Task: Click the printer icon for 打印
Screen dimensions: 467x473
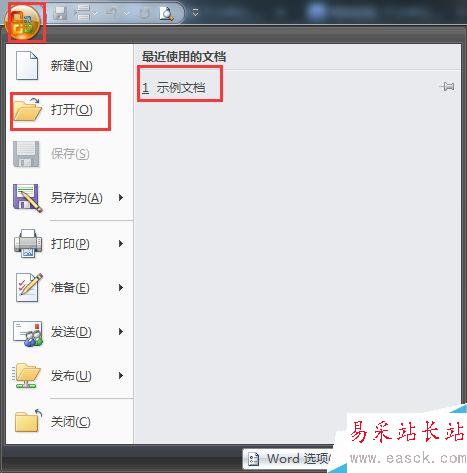Action: coord(28,243)
